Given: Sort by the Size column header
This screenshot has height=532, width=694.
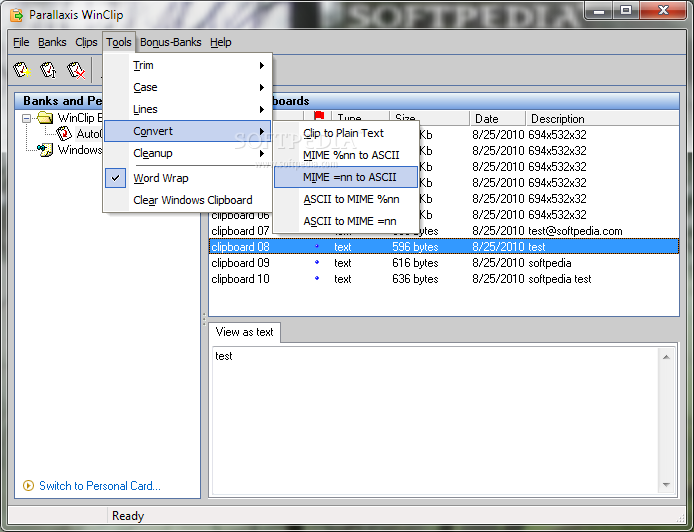Looking at the screenshot, I should 429,118.
